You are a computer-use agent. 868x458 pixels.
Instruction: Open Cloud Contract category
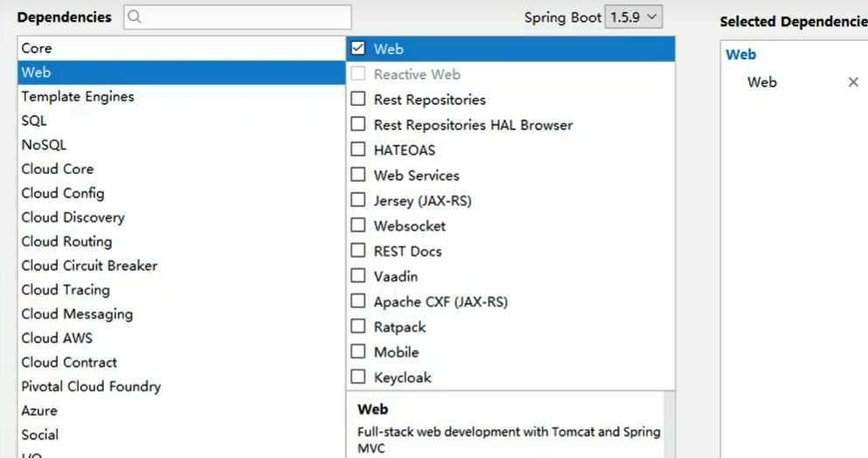click(x=182, y=362)
